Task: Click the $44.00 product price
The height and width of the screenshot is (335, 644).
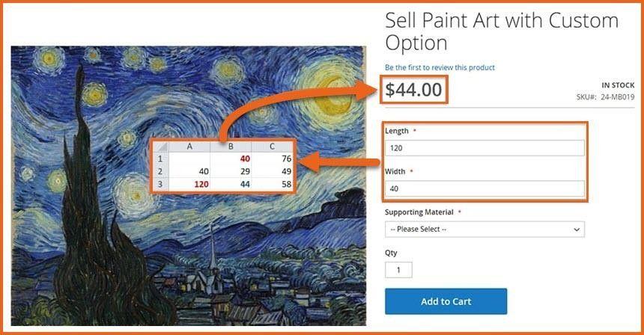Action: coord(414,90)
